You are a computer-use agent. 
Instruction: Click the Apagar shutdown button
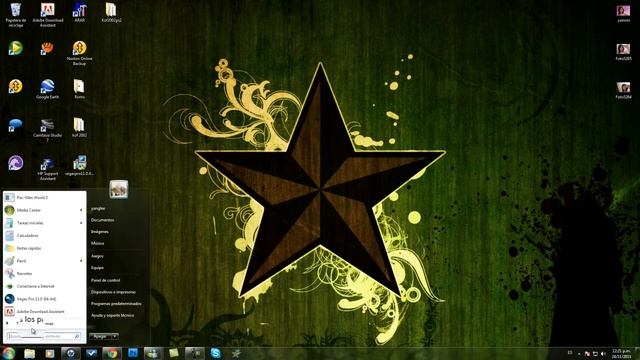tap(100, 336)
